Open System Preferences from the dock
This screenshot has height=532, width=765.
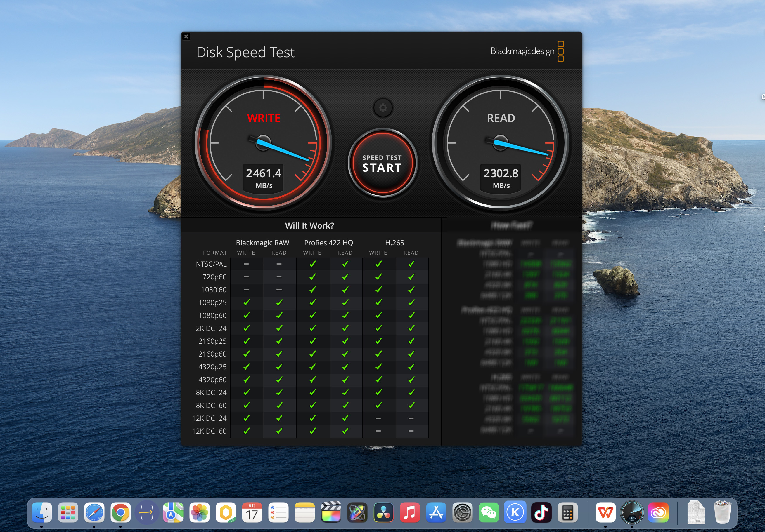click(462, 512)
